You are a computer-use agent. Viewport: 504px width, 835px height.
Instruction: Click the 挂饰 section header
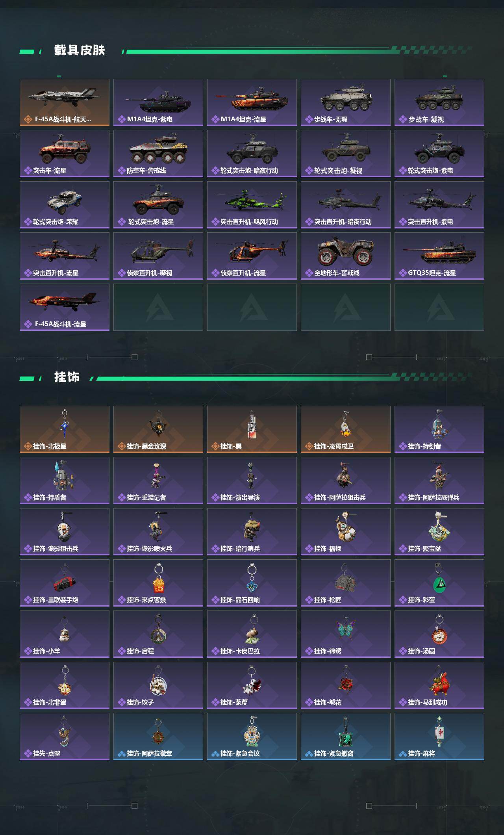coord(67,377)
